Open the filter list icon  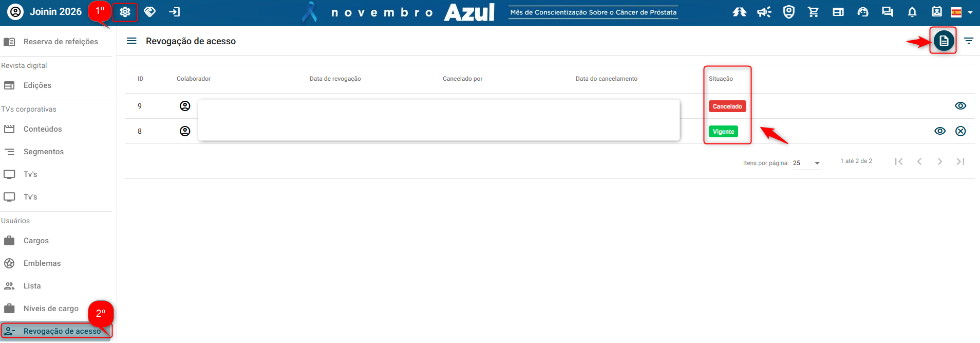[x=969, y=41]
